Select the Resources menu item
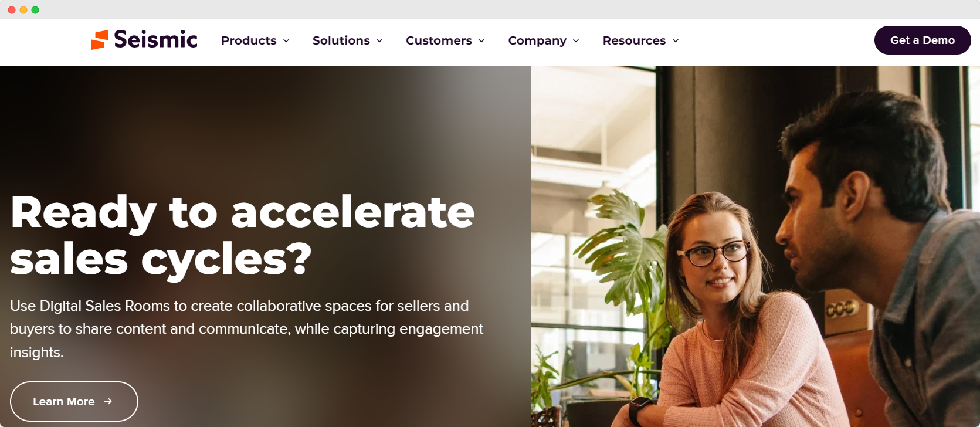Viewport: 980px width, 427px height. [x=634, y=40]
